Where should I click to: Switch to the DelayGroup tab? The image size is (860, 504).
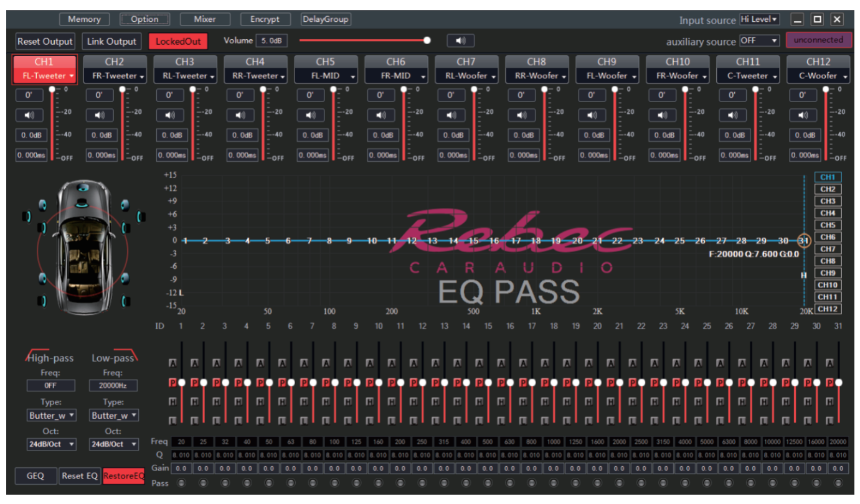325,19
